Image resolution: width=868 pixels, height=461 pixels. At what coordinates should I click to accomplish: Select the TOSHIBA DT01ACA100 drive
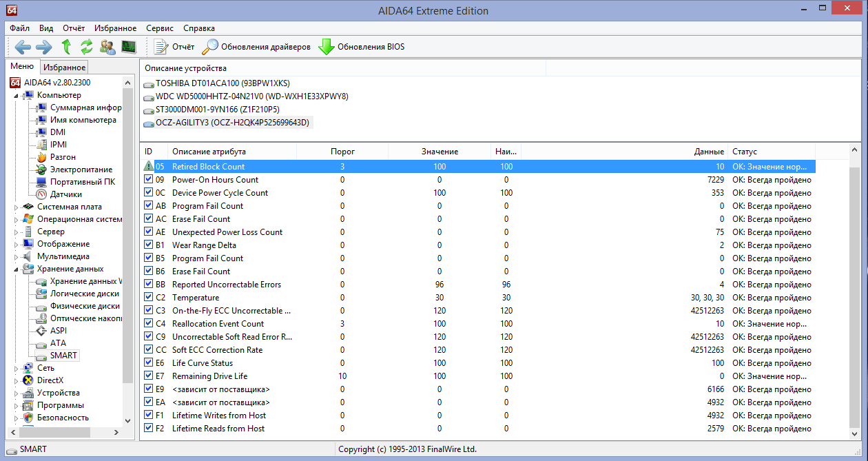217,83
